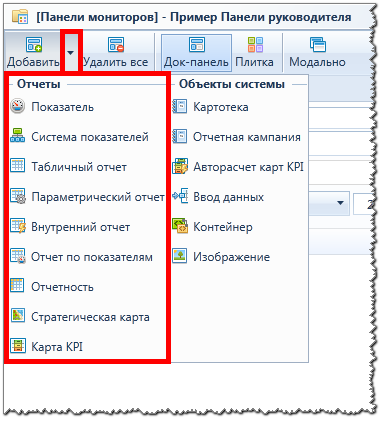
Task: Click the Авторасчет карт KPI icon
Action: point(180,166)
